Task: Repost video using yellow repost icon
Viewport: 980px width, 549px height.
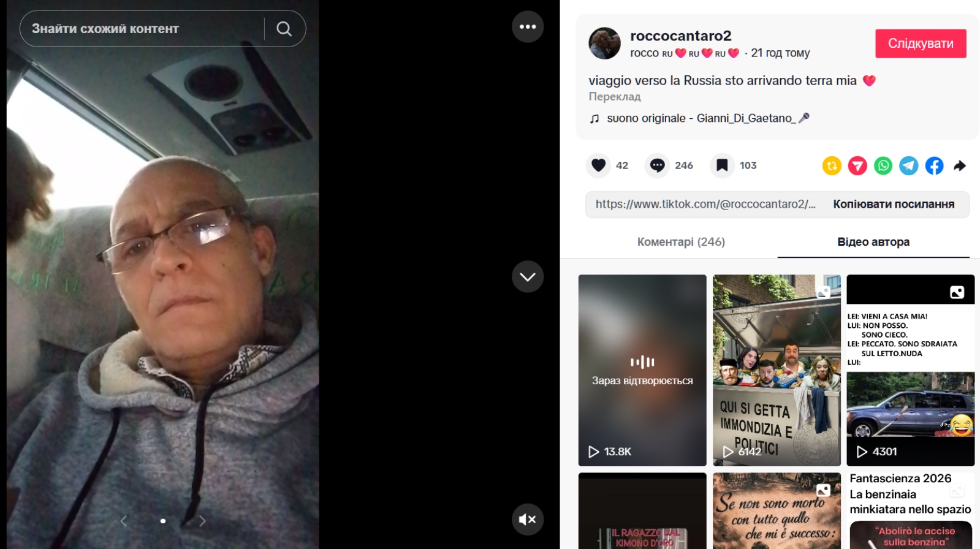Action: click(x=832, y=165)
